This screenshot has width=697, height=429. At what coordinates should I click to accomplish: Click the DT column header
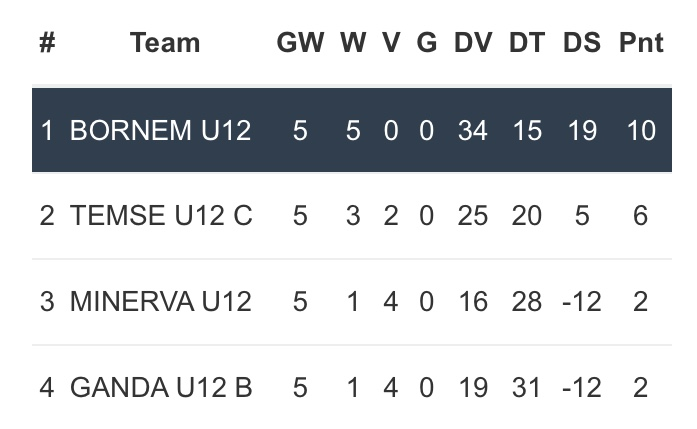527,43
